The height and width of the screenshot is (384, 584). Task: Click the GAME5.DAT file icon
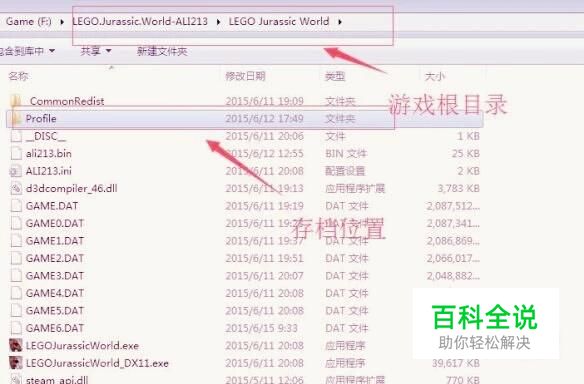pos(16,311)
